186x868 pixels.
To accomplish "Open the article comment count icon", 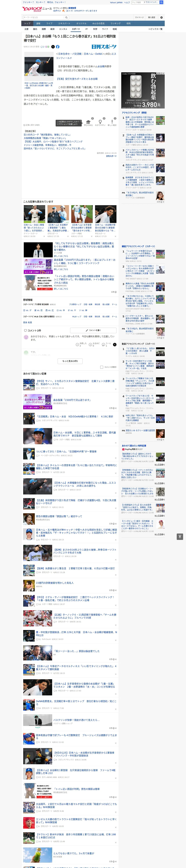I will (43, 47).
